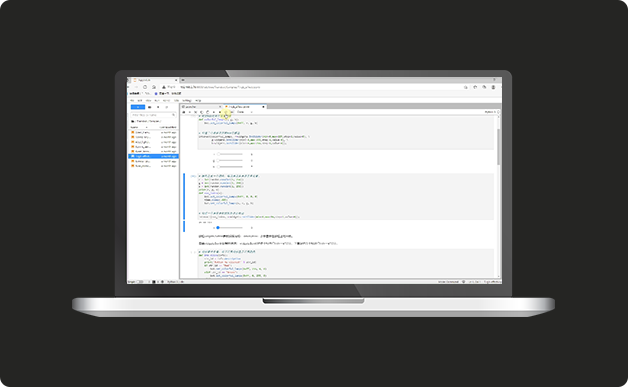Open the File menu in JupyterLab

[132, 101]
